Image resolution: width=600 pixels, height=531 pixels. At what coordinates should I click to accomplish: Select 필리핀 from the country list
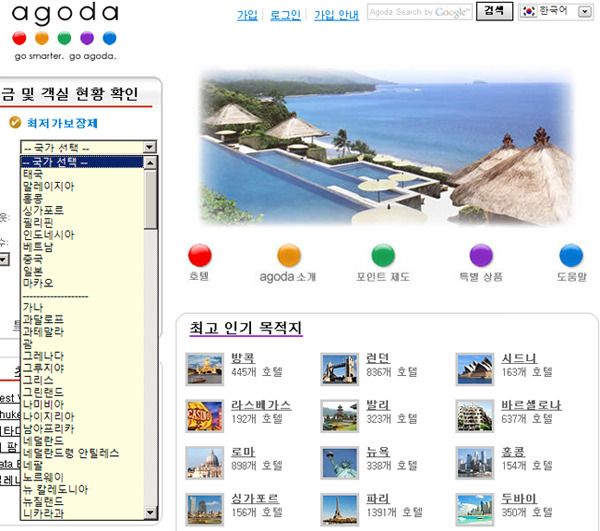click(82, 223)
